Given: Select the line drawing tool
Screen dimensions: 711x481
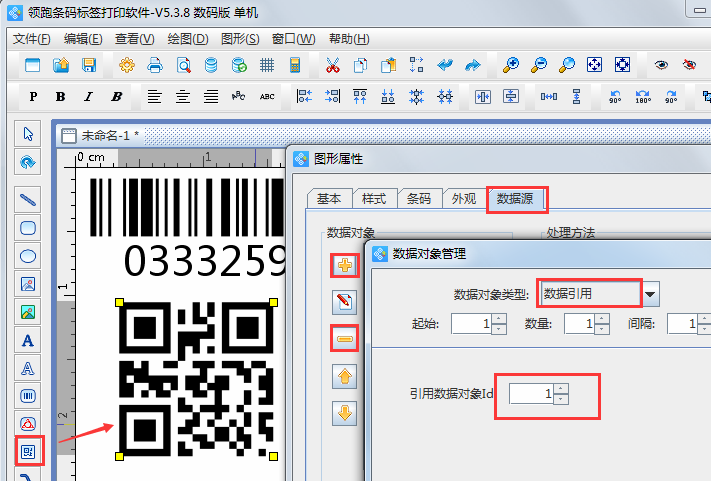Looking at the screenshot, I should pyautogui.click(x=29, y=197).
